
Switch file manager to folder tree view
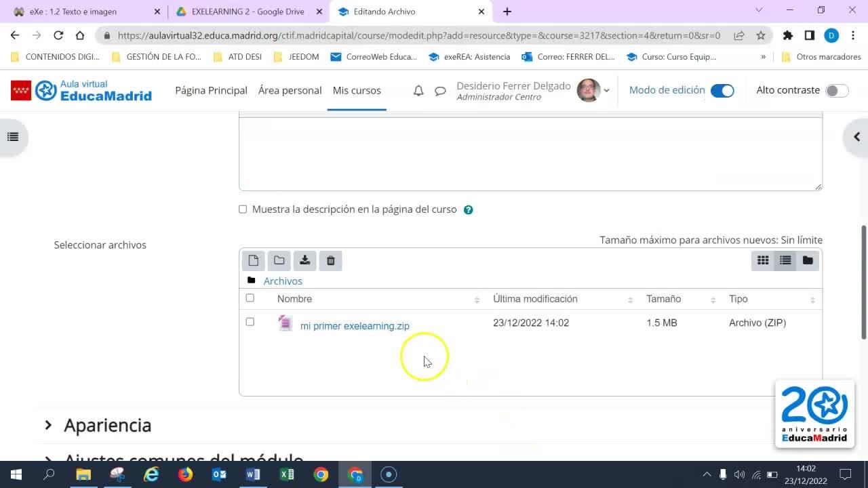click(x=808, y=260)
